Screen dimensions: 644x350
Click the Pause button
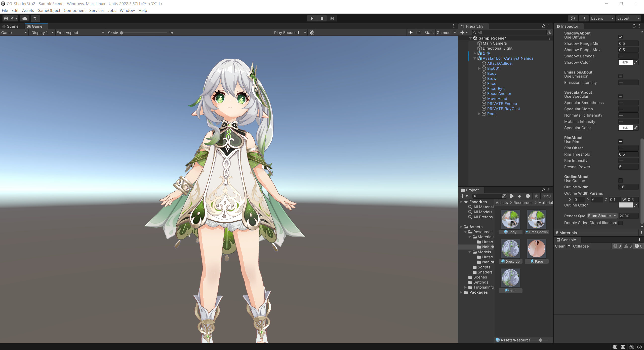click(x=322, y=18)
